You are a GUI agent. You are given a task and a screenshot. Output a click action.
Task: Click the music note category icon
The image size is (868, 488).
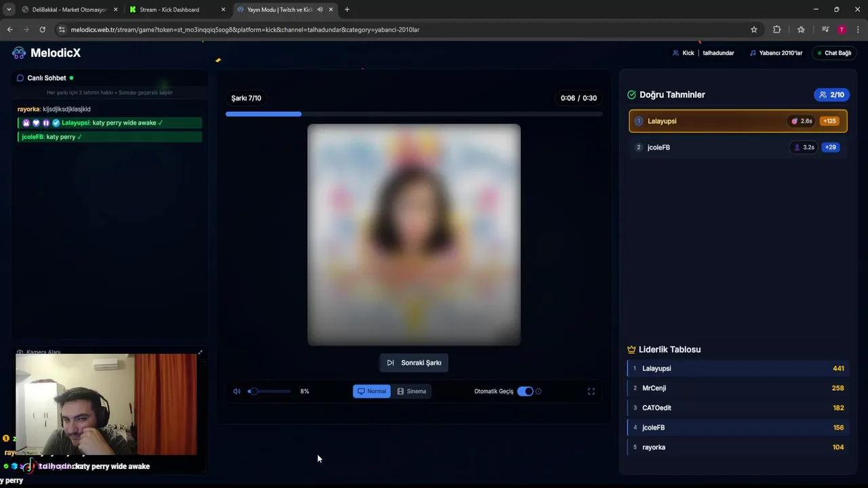(x=753, y=53)
